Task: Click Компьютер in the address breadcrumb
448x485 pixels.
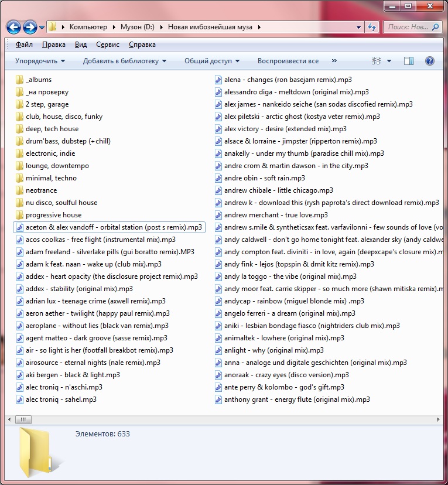Action: point(88,27)
